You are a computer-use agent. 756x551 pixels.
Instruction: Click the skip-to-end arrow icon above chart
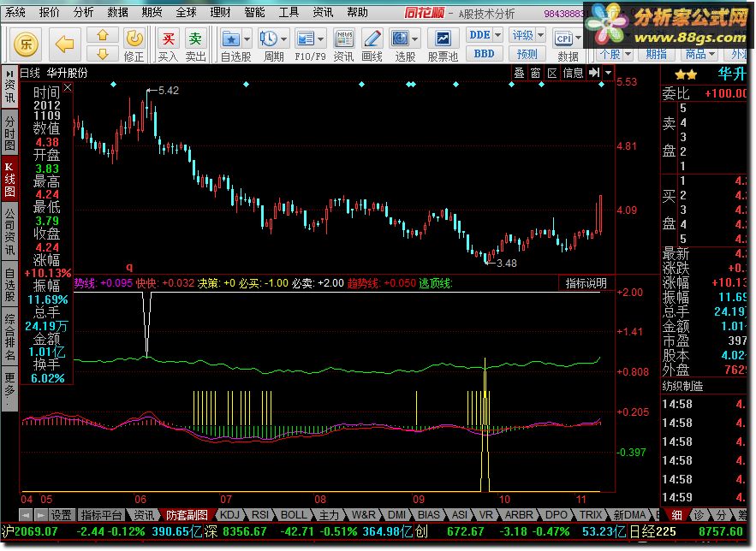(x=594, y=73)
